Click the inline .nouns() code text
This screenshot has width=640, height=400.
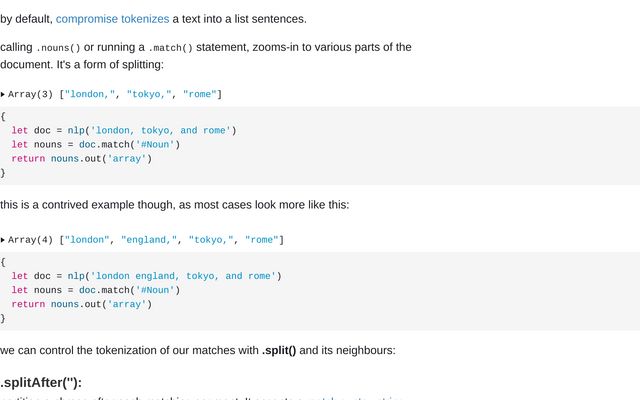tap(58, 48)
